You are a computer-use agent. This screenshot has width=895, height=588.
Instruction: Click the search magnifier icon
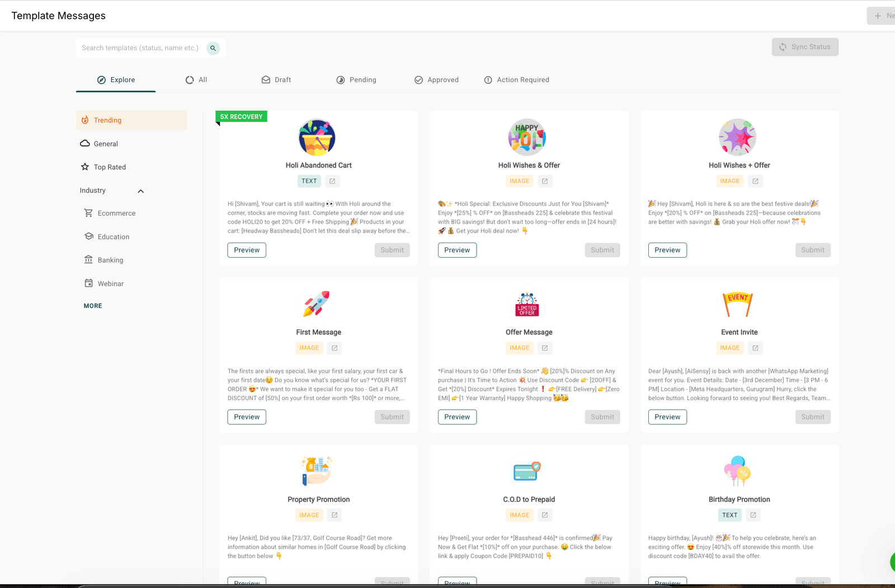coord(213,48)
